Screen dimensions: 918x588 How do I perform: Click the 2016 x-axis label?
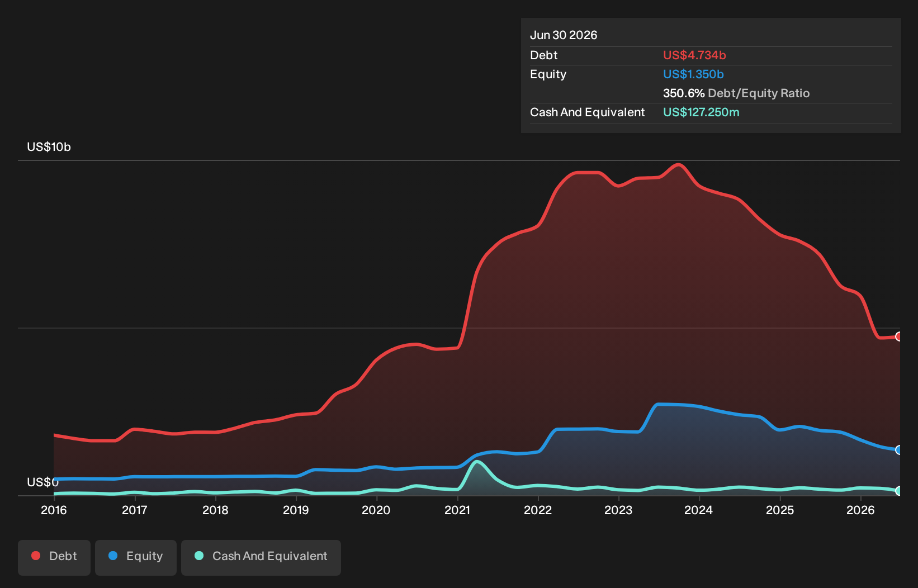54,510
